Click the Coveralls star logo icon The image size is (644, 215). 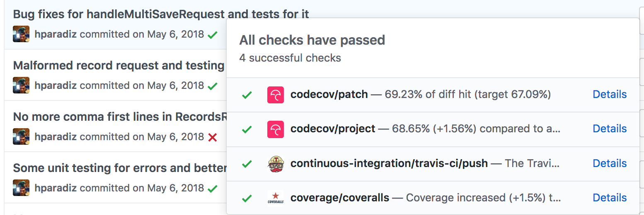[275, 198]
